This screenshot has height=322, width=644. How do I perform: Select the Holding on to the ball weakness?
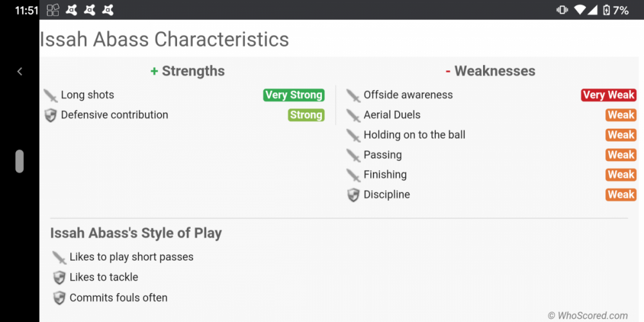pos(414,135)
